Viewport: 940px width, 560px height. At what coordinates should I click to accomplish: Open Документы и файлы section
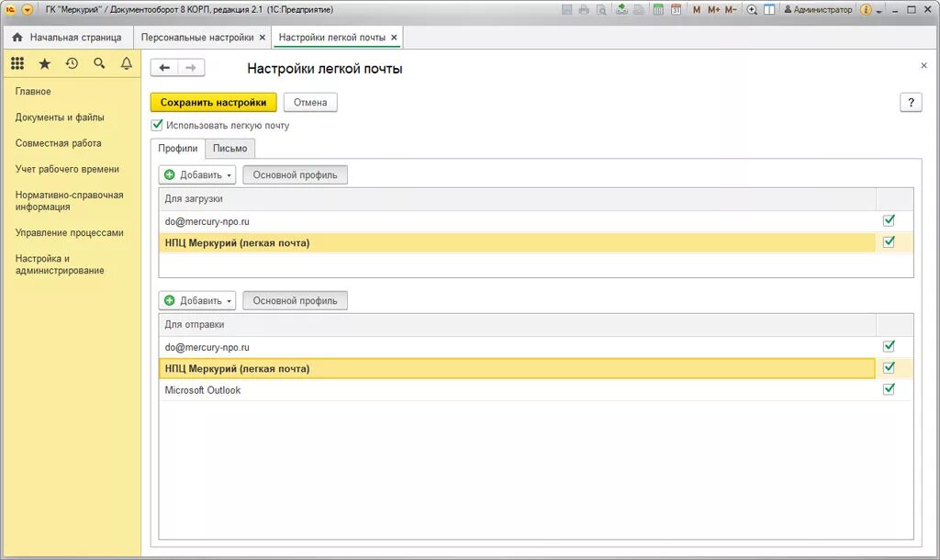click(x=60, y=117)
